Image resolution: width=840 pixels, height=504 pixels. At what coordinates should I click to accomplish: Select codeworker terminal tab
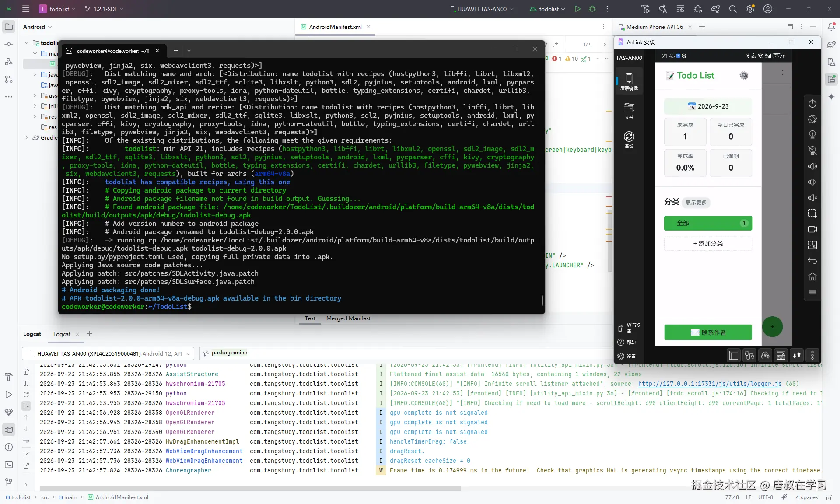pos(113,51)
